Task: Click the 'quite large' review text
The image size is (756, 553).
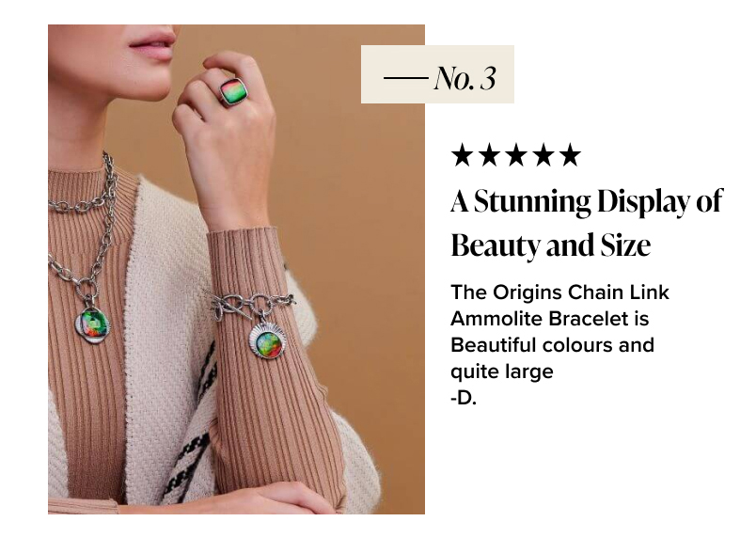Action: pyautogui.click(x=502, y=371)
